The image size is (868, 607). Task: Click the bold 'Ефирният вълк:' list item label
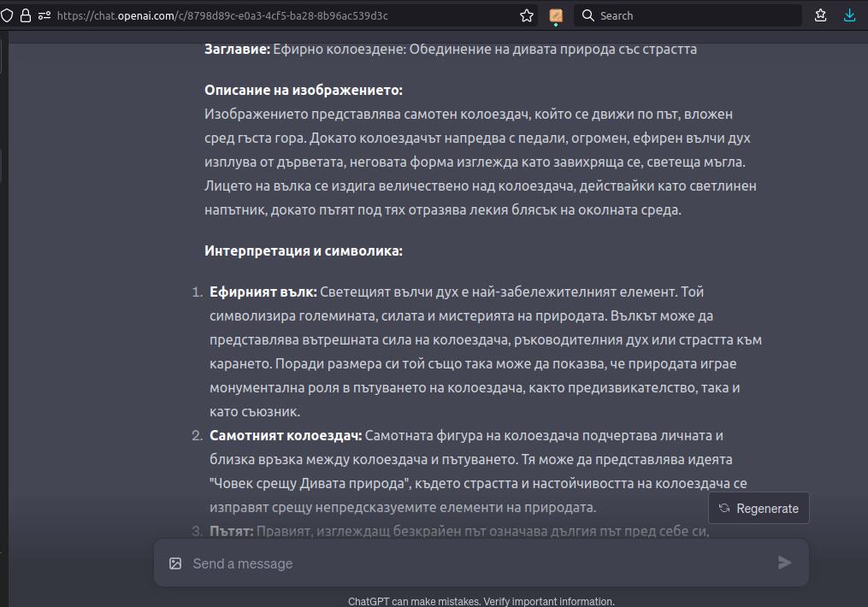click(263, 292)
